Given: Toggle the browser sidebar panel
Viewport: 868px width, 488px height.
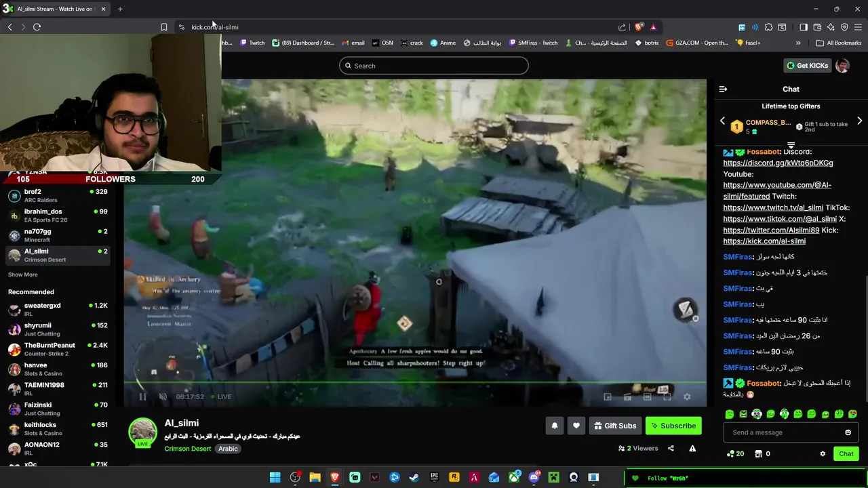Looking at the screenshot, I should (x=804, y=27).
